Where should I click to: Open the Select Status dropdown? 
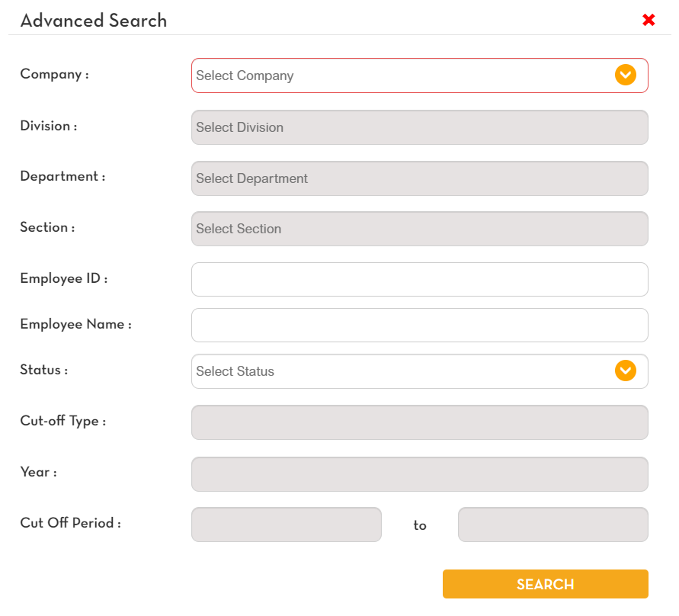tap(420, 371)
